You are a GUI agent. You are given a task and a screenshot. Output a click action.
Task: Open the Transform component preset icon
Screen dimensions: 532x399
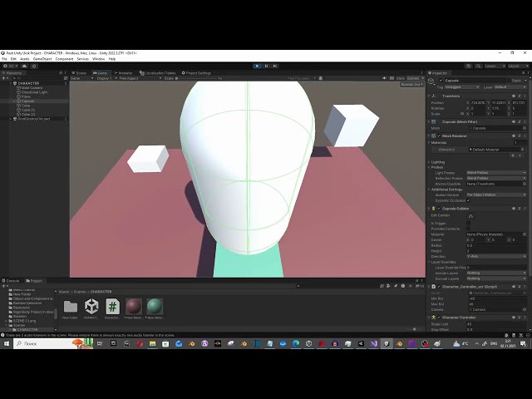pos(519,96)
